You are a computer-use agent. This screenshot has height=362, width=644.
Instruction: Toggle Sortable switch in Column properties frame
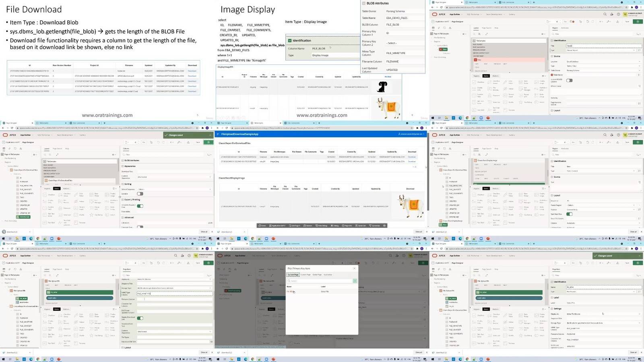tap(140, 194)
